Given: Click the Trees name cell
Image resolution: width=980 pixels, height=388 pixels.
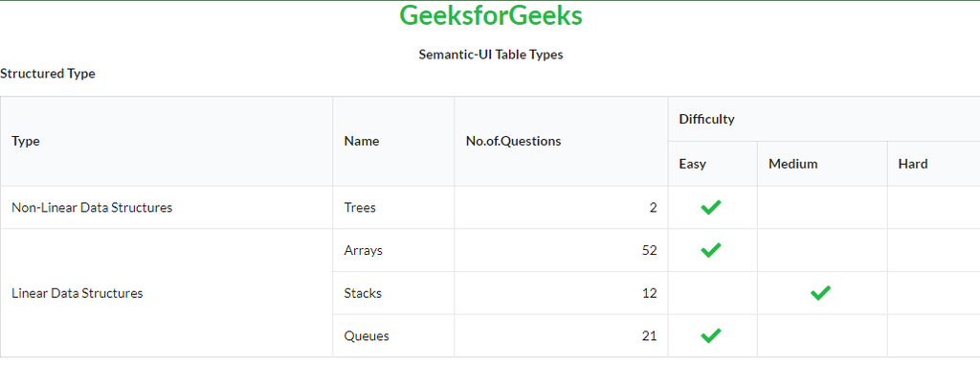Looking at the screenshot, I should (x=360, y=207).
